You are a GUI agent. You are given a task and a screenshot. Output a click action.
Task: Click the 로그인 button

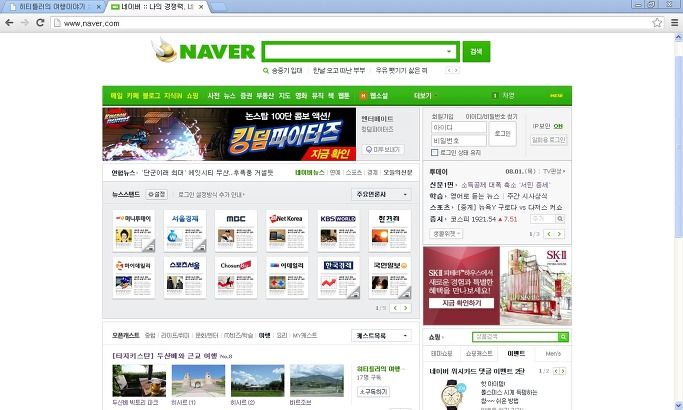[502, 134]
